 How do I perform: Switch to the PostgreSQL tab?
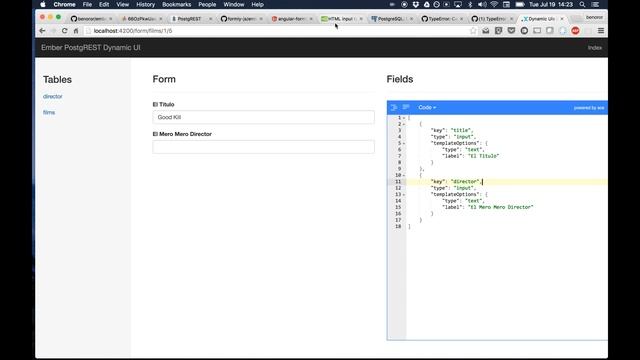[x=391, y=19]
